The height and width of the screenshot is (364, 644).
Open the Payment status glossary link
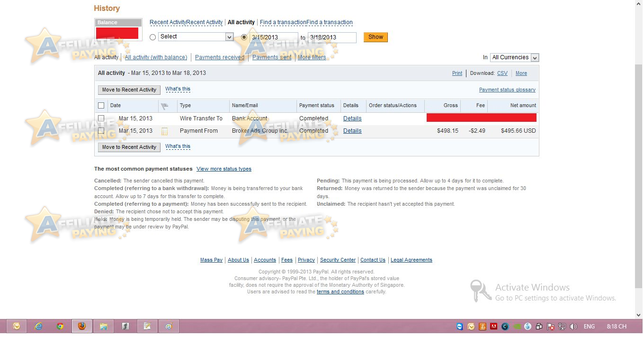[507, 90]
